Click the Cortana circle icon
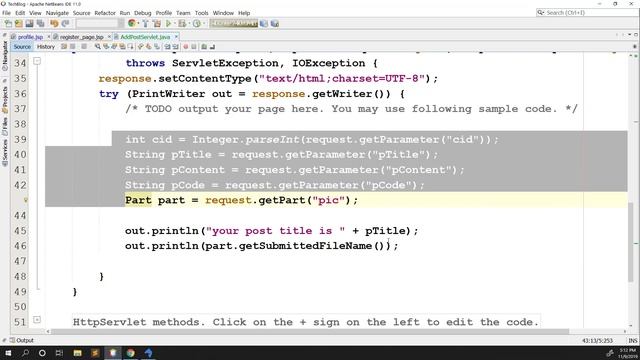Screen dimensions: 640x360 tap(42, 353)
